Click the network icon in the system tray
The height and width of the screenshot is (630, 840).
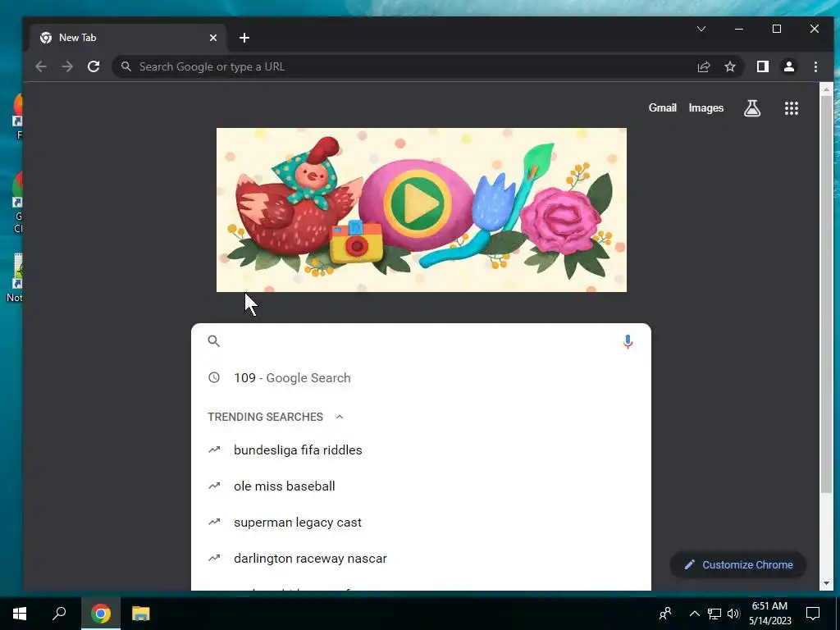click(x=714, y=614)
